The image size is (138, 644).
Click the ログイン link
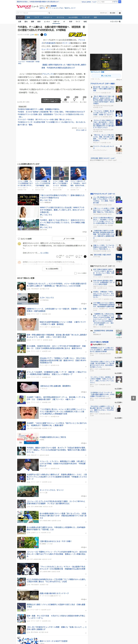point(42,8)
